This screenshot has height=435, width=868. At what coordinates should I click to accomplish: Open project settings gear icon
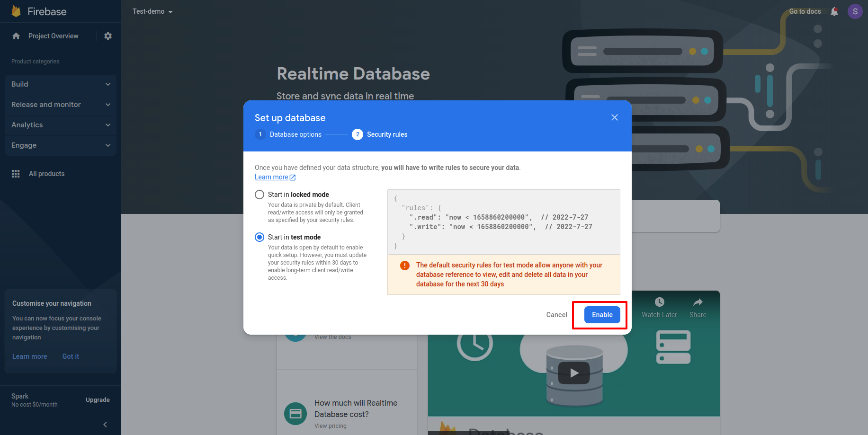pyautogui.click(x=108, y=36)
